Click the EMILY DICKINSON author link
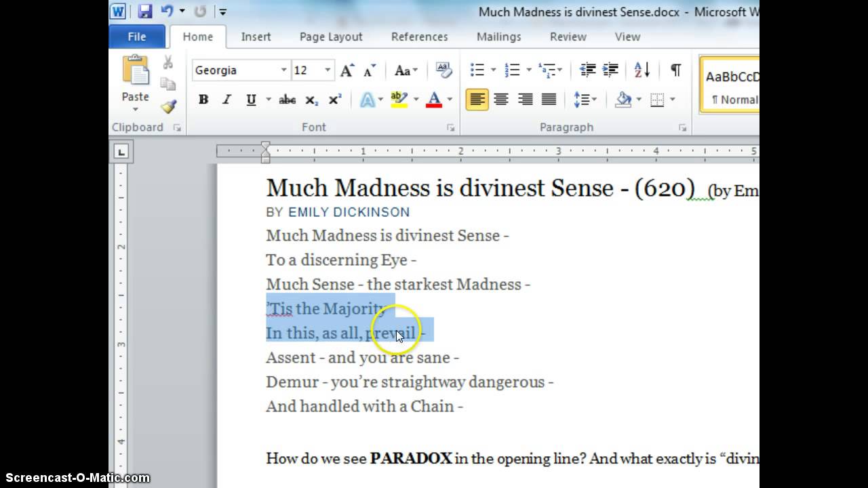Viewport: 868px width, 488px height. tap(349, 212)
